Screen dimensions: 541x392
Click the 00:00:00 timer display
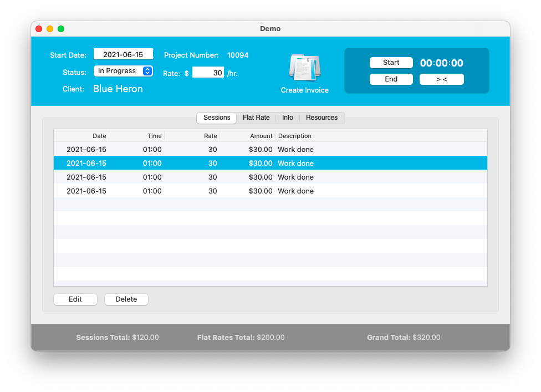tap(441, 63)
